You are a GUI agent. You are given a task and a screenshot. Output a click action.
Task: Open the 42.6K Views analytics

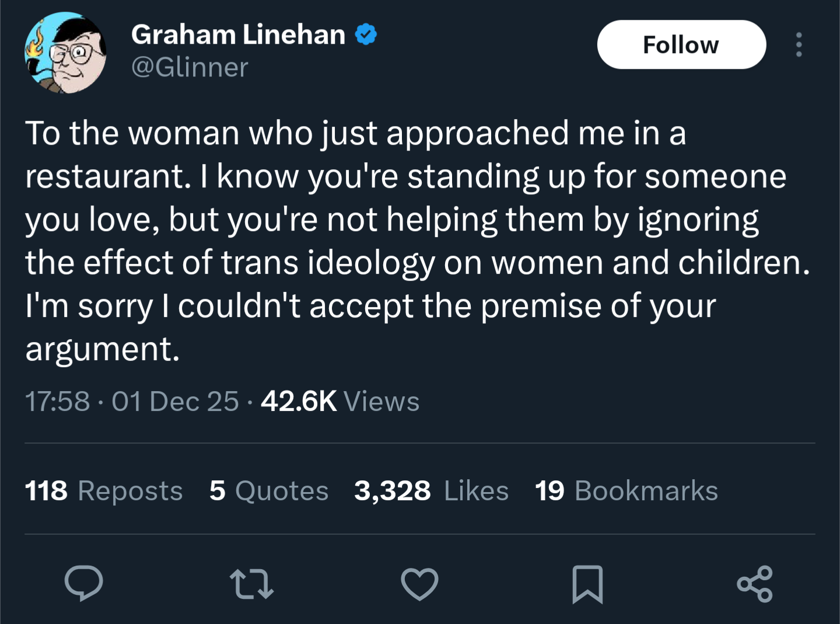coord(340,402)
